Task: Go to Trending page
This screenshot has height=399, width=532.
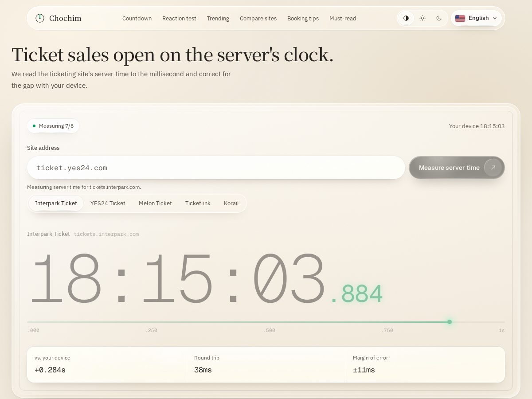Action: [x=218, y=18]
